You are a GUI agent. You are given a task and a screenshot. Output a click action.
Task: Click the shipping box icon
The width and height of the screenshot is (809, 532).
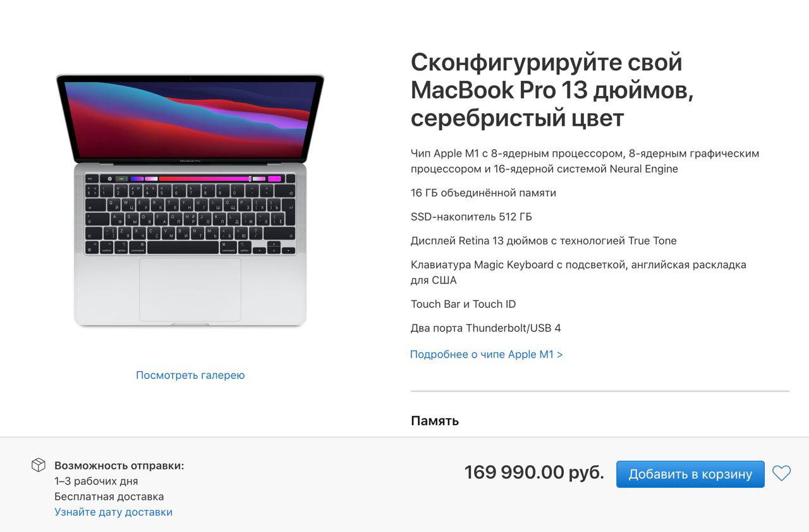coord(39,465)
